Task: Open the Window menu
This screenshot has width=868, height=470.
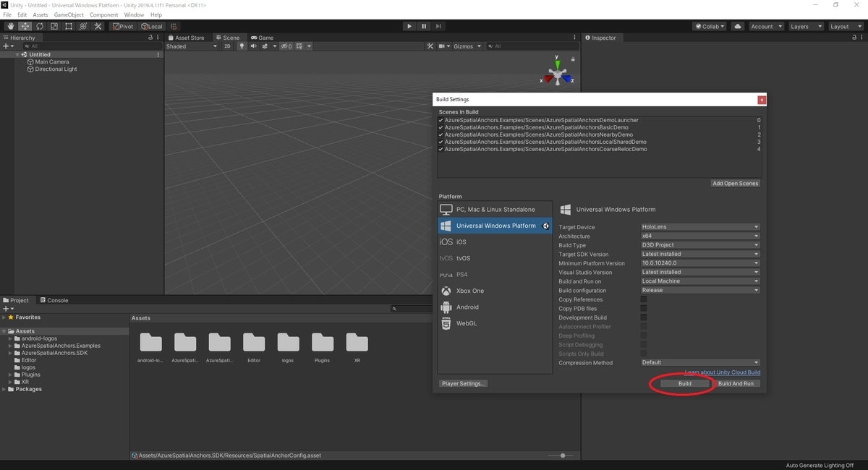Action: (134, 14)
